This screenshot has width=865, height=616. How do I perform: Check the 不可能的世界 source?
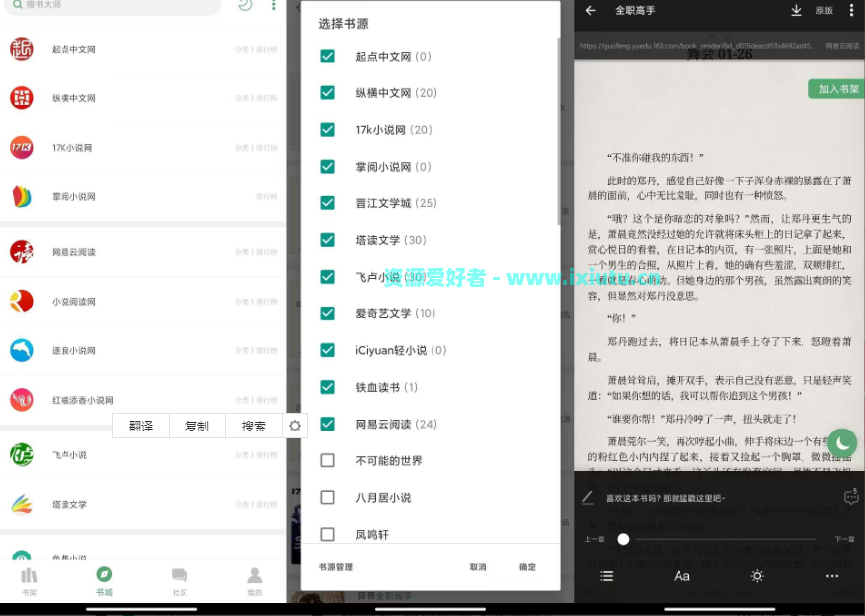(x=327, y=460)
